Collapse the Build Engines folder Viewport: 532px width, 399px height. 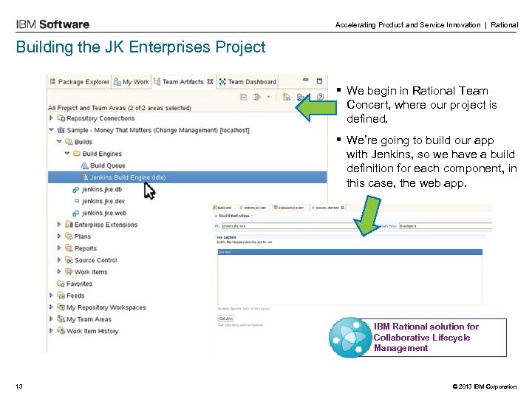67,154
